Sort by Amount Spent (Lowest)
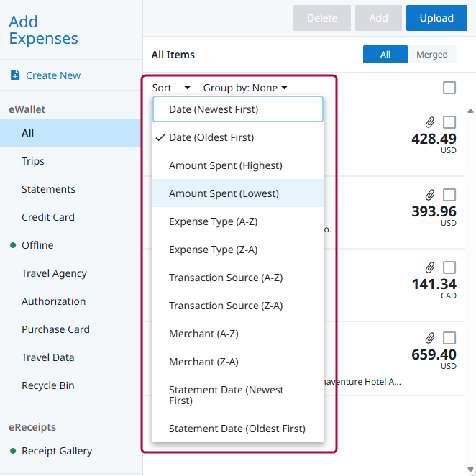The width and height of the screenshot is (476, 476). [238, 193]
